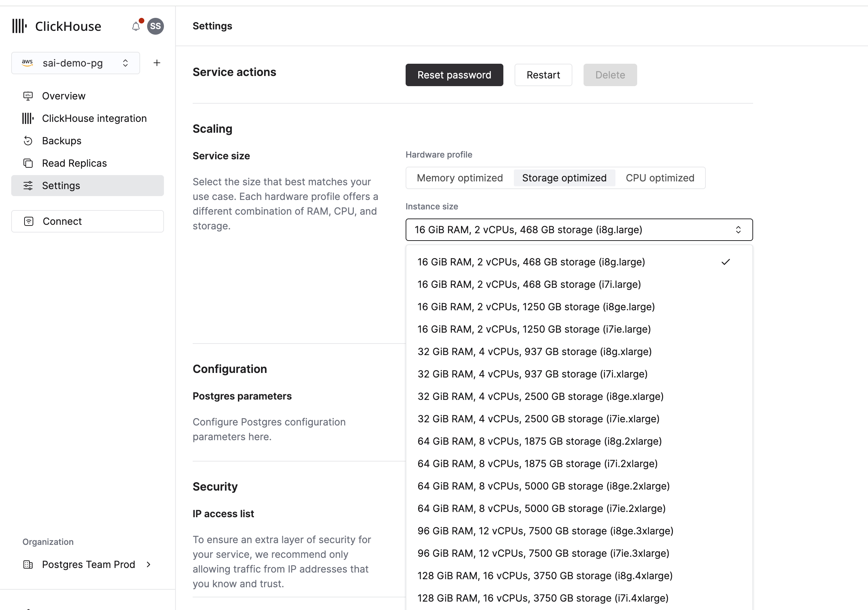Click the Reset password button
The image size is (868, 610).
click(x=454, y=75)
